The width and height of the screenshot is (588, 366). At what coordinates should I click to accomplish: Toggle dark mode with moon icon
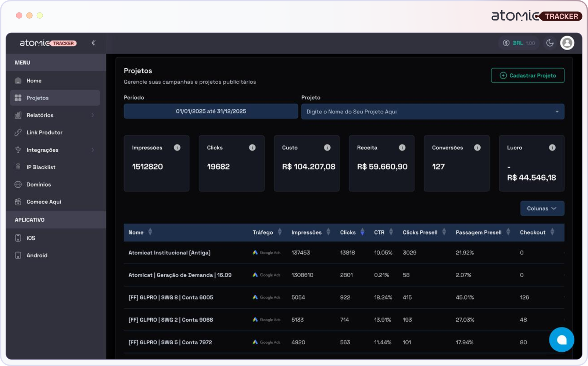click(550, 43)
